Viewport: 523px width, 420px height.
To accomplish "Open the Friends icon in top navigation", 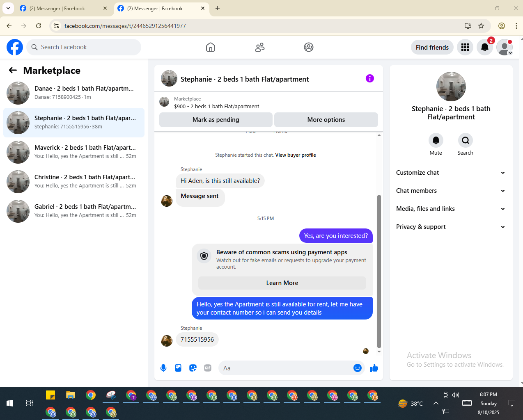I will pos(260,47).
